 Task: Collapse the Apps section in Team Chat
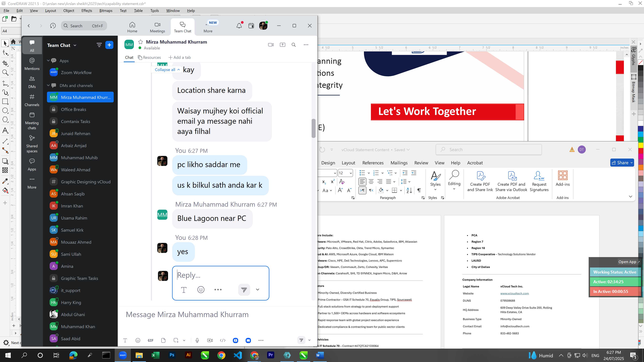(48, 61)
